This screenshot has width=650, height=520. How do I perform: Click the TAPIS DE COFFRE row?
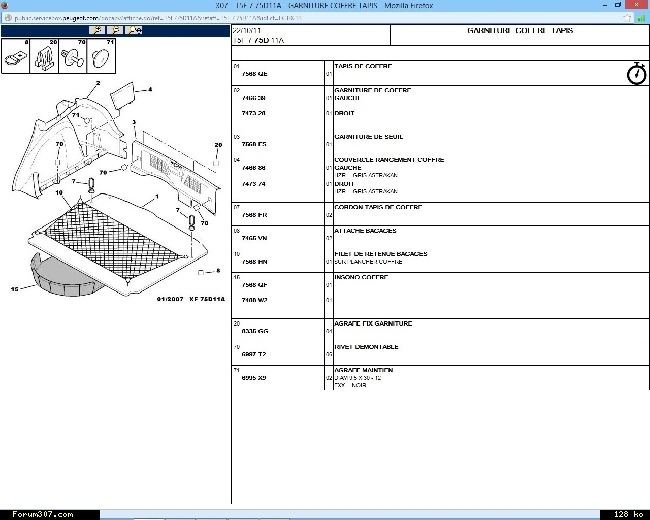click(x=440, y=73)
